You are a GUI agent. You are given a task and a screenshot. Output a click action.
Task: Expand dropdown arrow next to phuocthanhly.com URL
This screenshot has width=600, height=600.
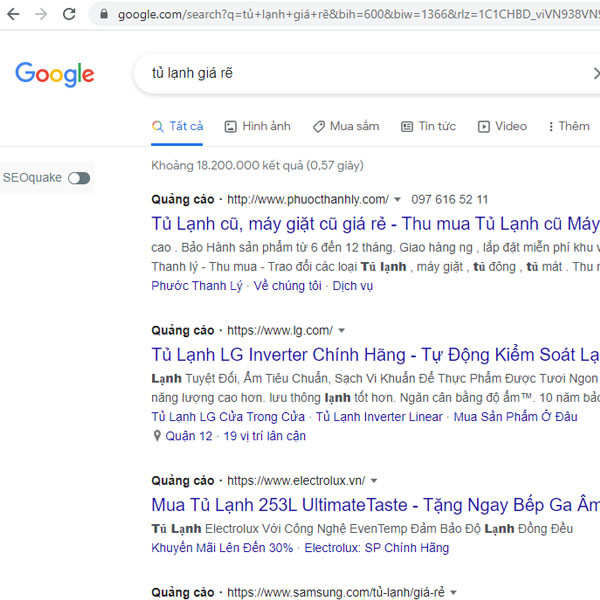click(x=398, y=199)
